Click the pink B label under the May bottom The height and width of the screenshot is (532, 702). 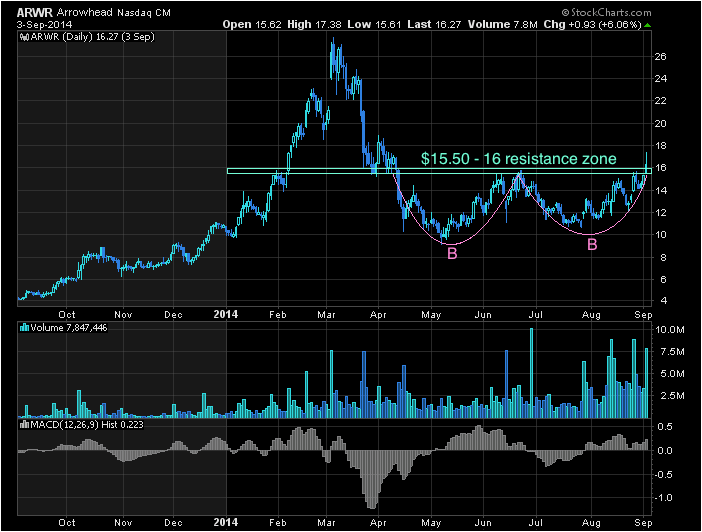coord(452,253)
